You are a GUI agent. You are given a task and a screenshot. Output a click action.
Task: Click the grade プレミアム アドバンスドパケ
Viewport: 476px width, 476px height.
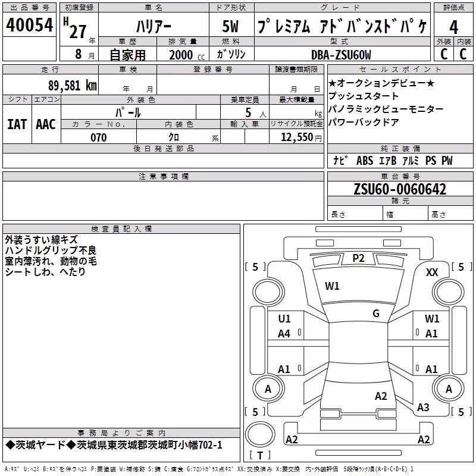(342, 26)
